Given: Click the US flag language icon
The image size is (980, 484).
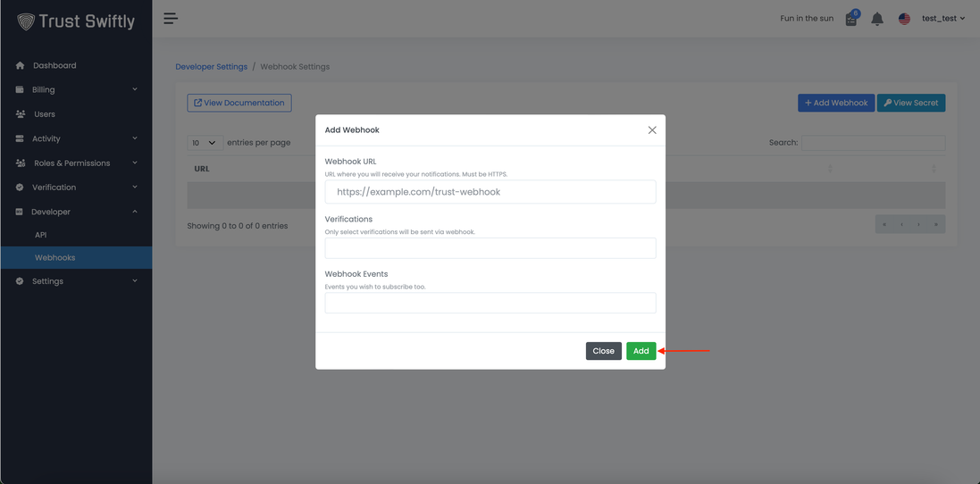Looking at the screenshot, I should (x=904, y=19).
